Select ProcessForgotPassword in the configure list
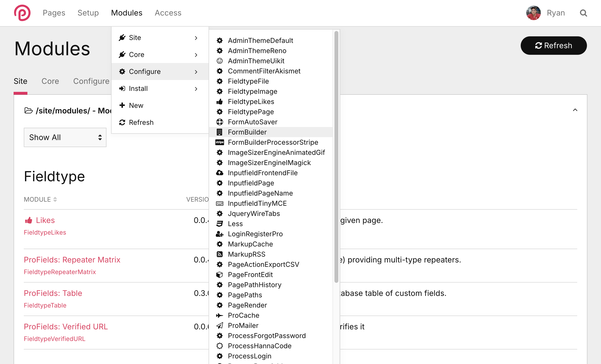The height and width of the screenshot is (364, 601). coord(271,336)
